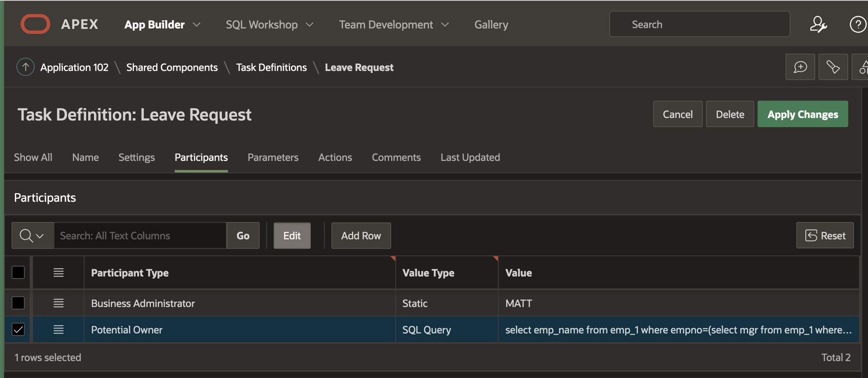Check the Business Administrator row checkbox
The width and height of the screenshot is (868, 378).
point(18,303)
